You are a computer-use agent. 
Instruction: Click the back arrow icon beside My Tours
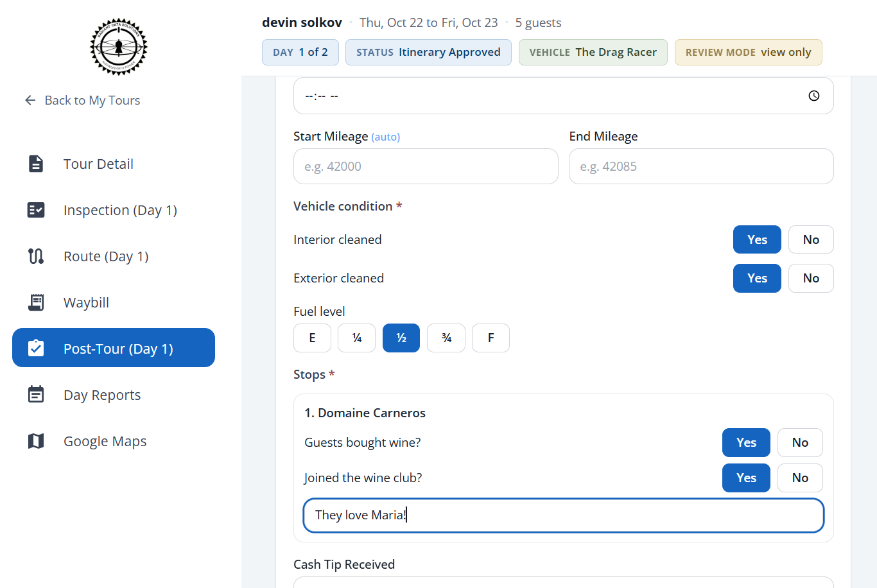pyautogui.click(x=30, y=100)
